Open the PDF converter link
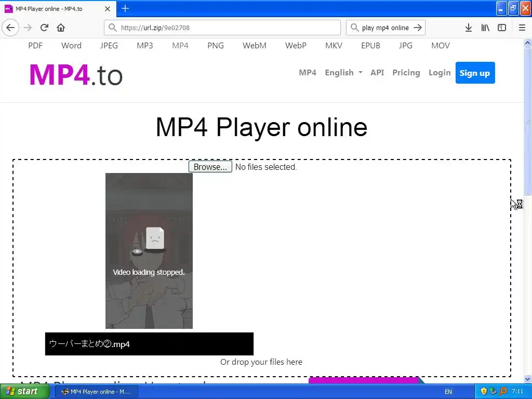 tap(35, 46)
